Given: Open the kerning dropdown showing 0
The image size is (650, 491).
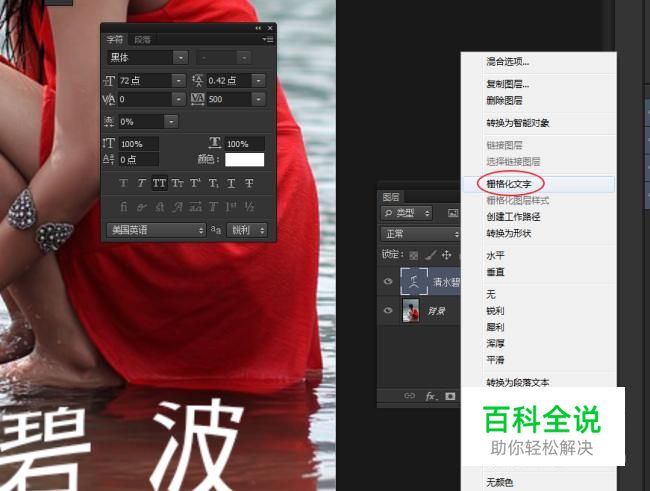Looking at the screenshot, I should 179,99.
